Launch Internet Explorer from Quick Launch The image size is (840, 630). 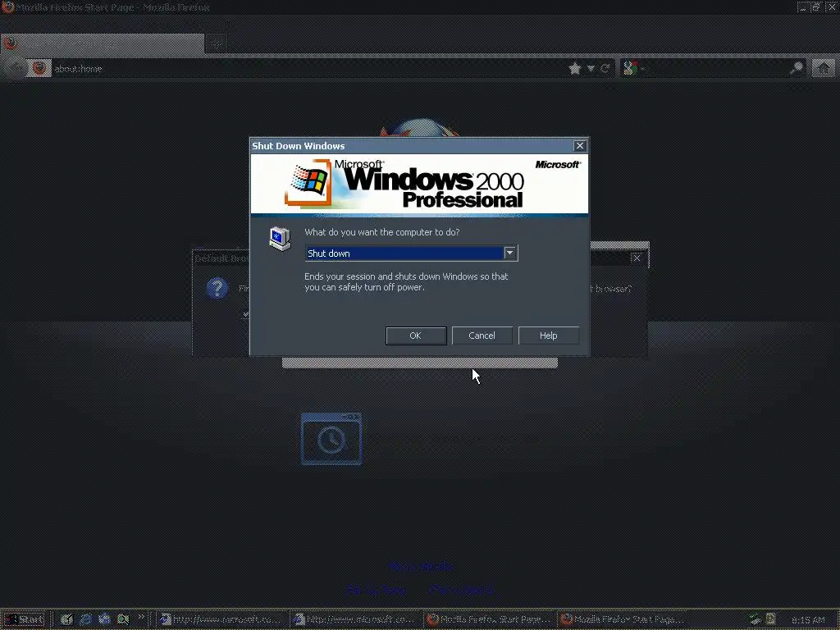tap(85, 620)
